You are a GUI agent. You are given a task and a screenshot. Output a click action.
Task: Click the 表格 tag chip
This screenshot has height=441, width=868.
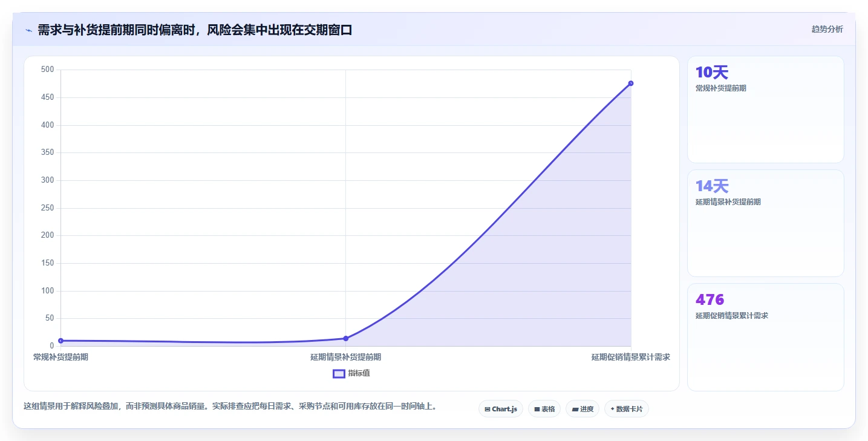pos(544,409)
